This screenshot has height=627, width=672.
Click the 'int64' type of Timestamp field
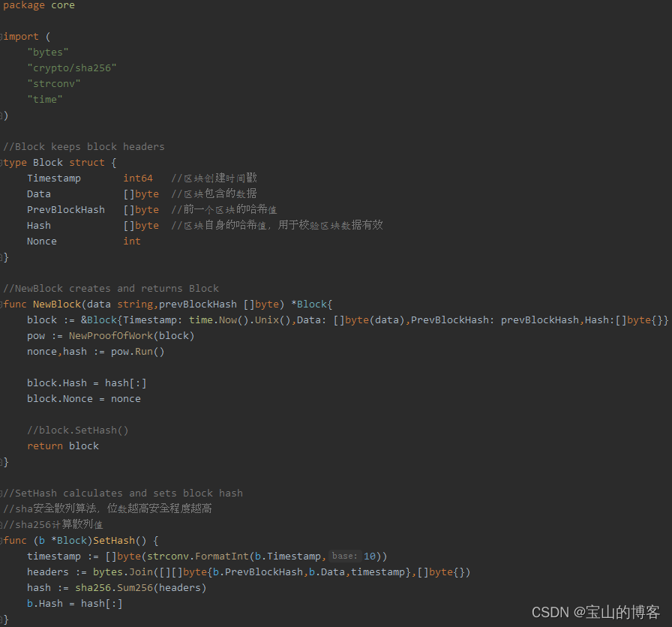point(138,178)
